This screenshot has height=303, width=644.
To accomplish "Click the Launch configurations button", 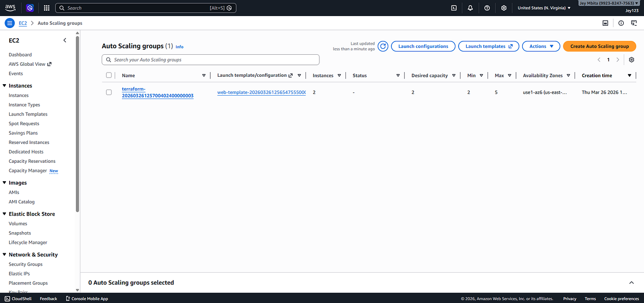I will [423, 46].
